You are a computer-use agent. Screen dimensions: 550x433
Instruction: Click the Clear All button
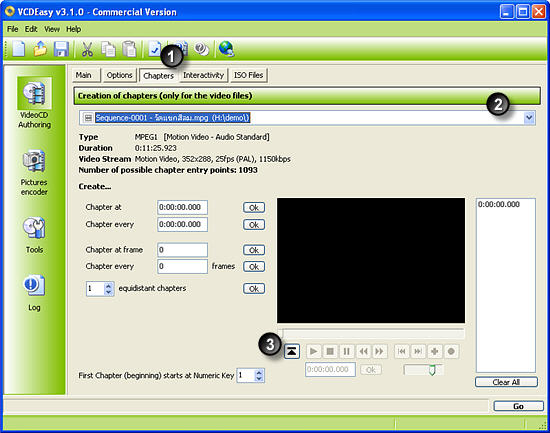click(506, 382)
